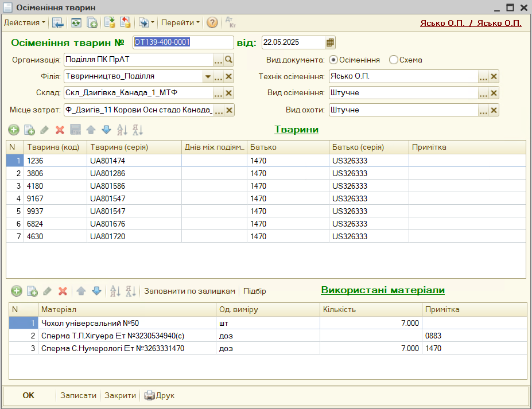
Task: Click the calendar icon beside the date field
Action: coord(330,42)
